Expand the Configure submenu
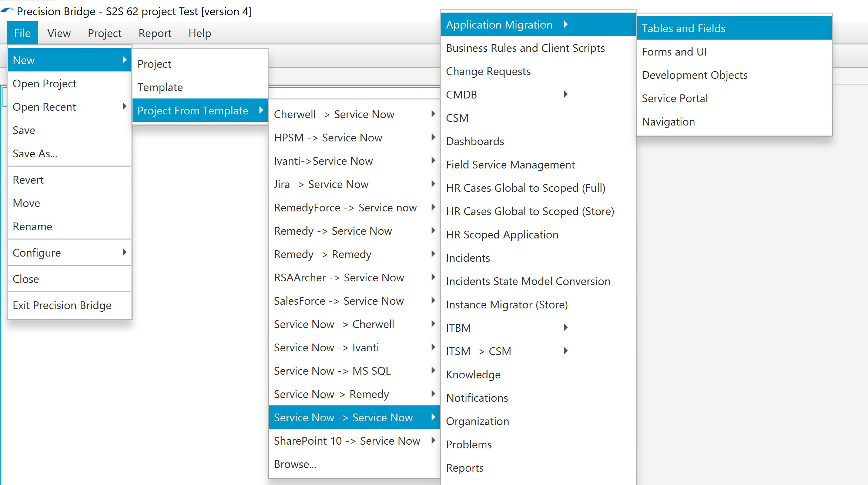 coord(70,252)
